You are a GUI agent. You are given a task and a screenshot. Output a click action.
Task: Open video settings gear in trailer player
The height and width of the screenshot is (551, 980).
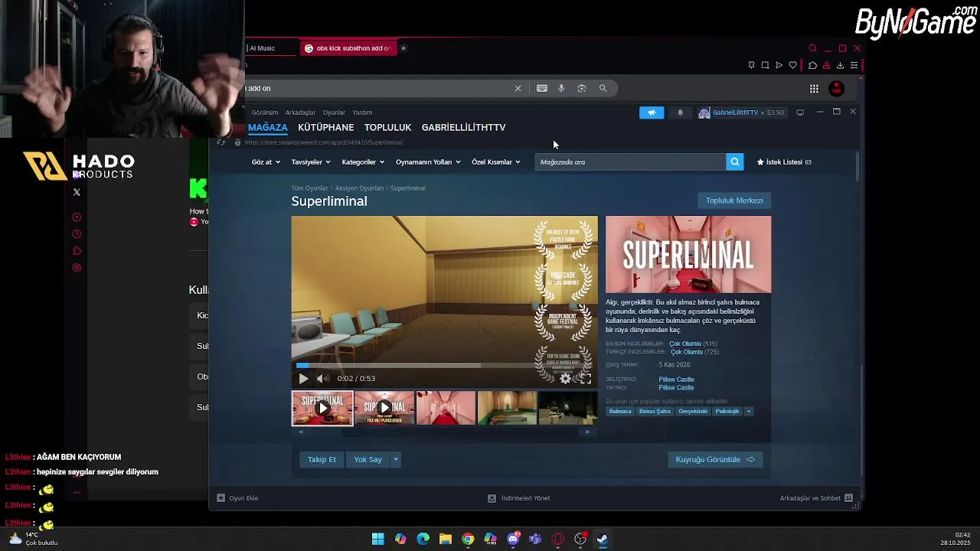point(565,378)
